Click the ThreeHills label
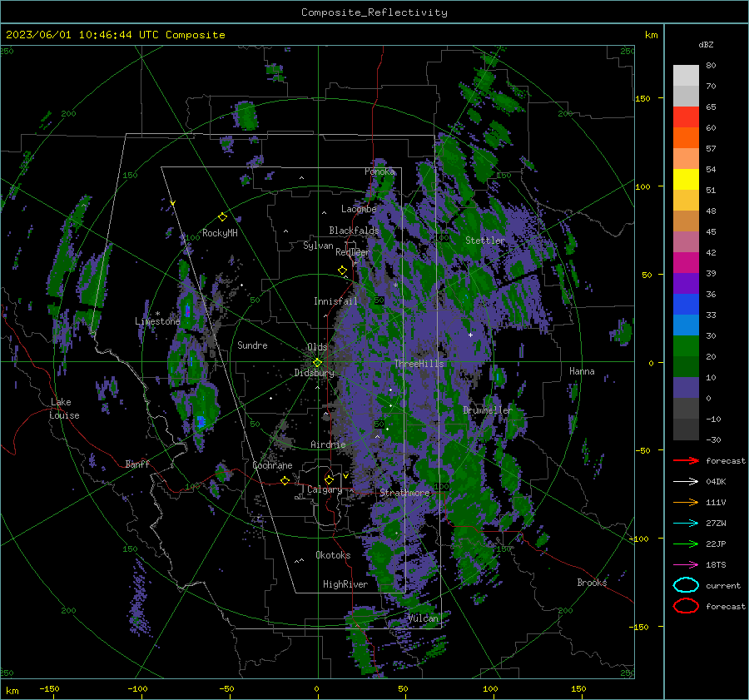The image size is (749, 700). (419, 364)
